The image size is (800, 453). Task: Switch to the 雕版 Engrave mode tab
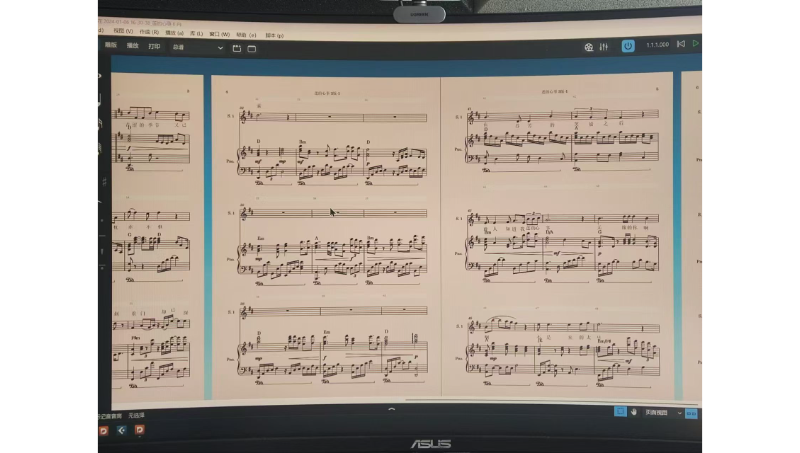pos(111,45)
